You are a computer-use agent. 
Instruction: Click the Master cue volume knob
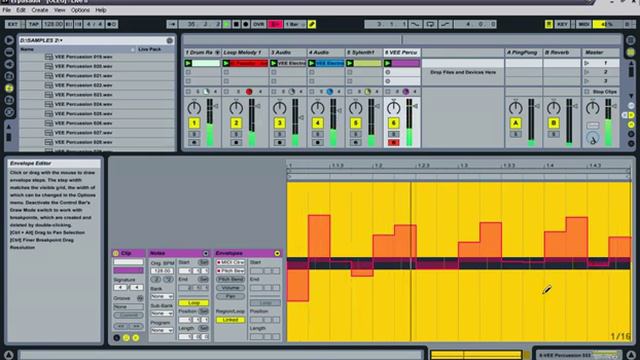[593, 139]
